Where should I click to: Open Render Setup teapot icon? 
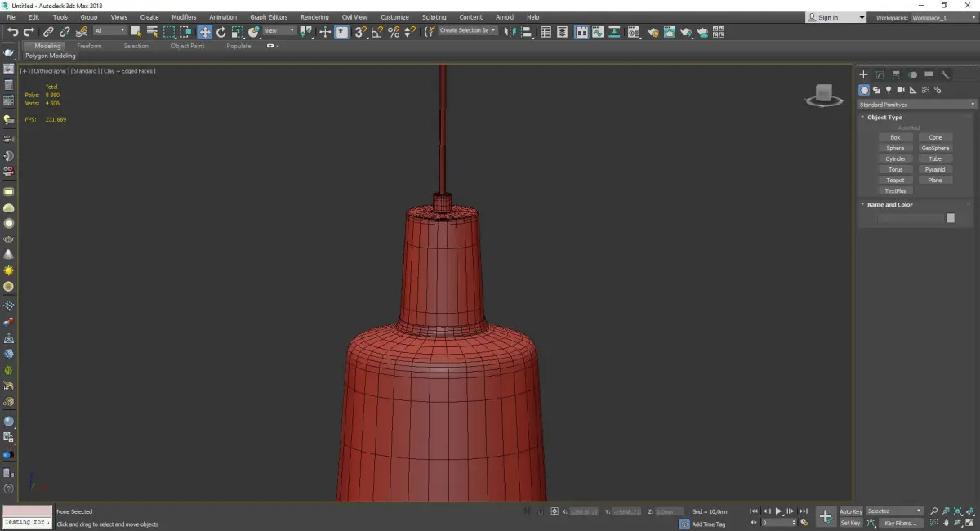pos(653,32)
